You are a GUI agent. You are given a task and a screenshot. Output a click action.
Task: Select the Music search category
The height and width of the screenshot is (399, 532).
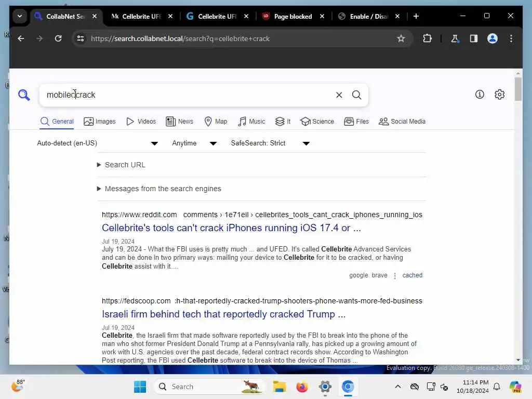pyautogui.click(x=251, y=122)
